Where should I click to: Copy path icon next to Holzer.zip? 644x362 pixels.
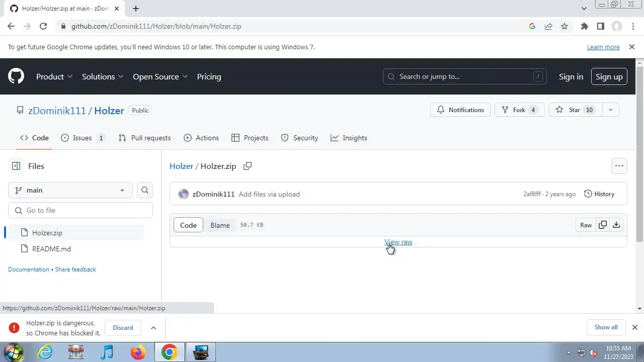[x=248, y=166]
